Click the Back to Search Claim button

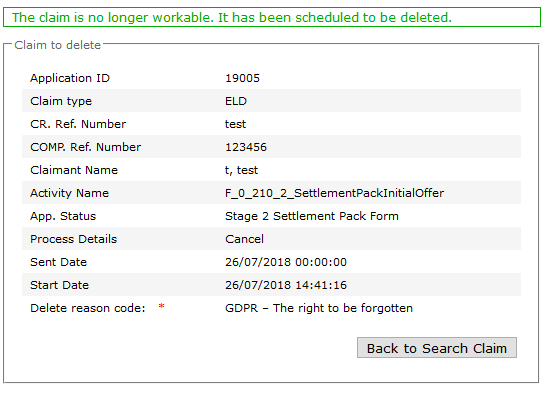click(437, 348)
